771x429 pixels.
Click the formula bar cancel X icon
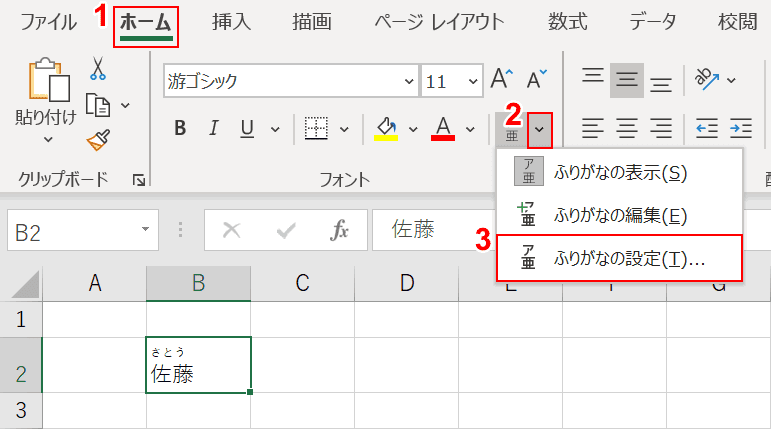coord(232,230)
